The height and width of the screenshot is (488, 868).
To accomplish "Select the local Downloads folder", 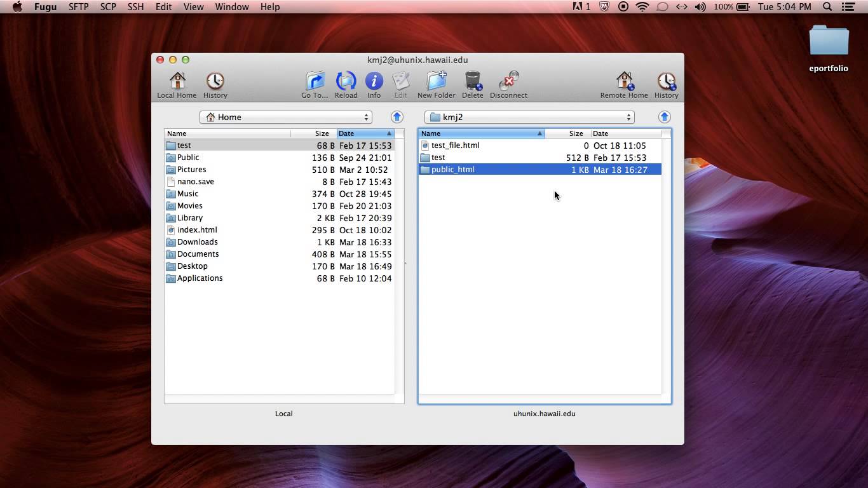I will tap(280, 242).
